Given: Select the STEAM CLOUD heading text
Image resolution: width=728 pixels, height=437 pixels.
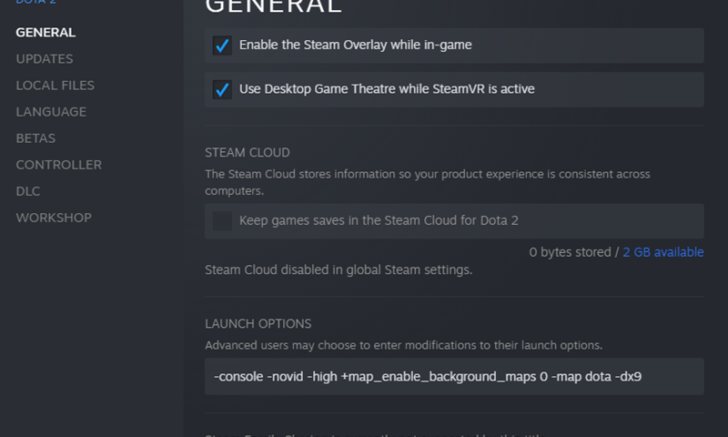Looking at the screenshot, I should tap(247, 153).
